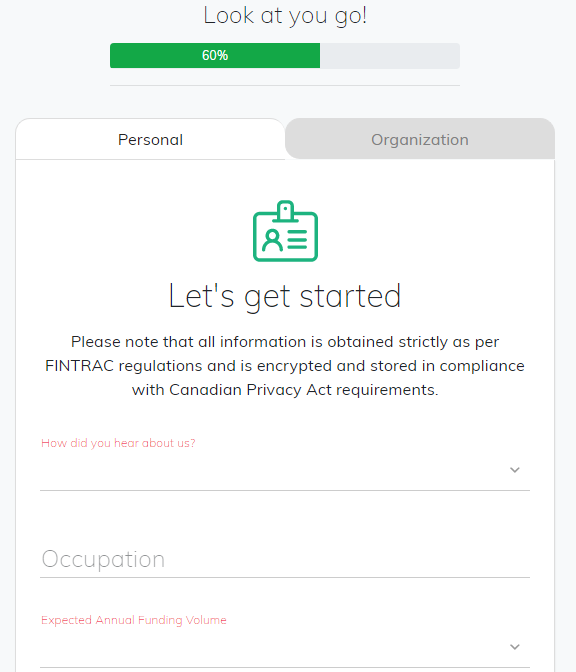Click the FINTRAC regulations notice text

(285, 366)
